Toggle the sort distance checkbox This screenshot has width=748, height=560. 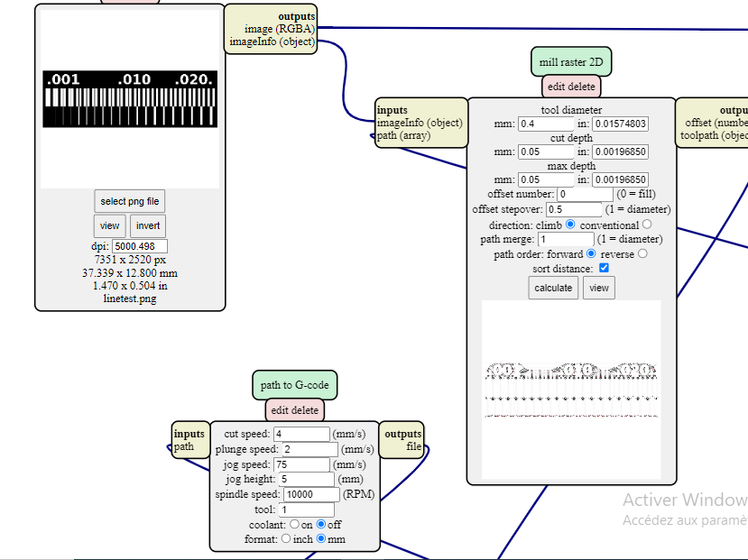point(604,268)
